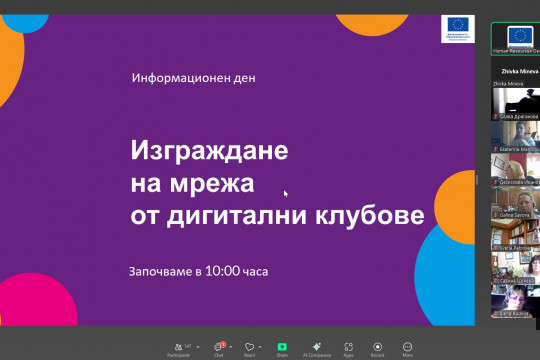
Task: Select the bottom video tile above black corner
Action: [516, 301]
